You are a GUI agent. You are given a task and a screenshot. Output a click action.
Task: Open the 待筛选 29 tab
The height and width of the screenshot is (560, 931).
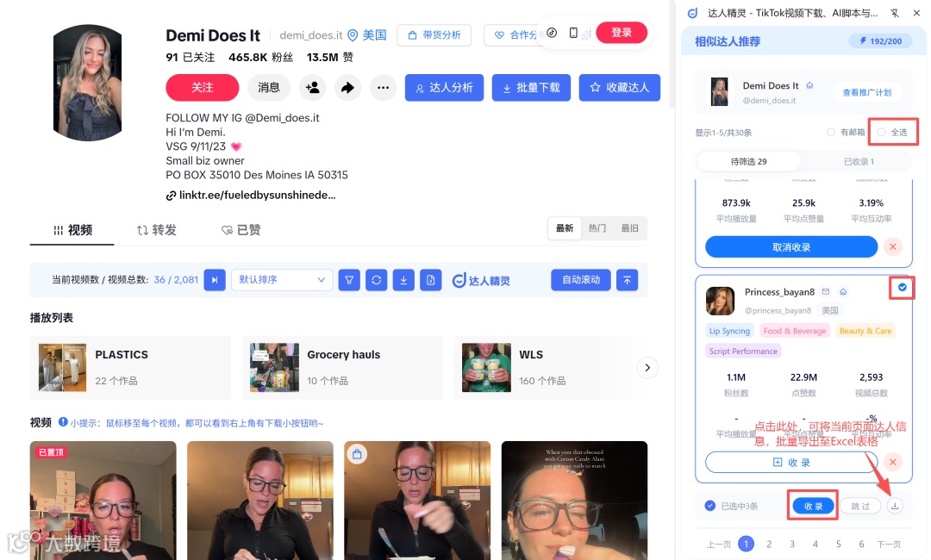748,161
